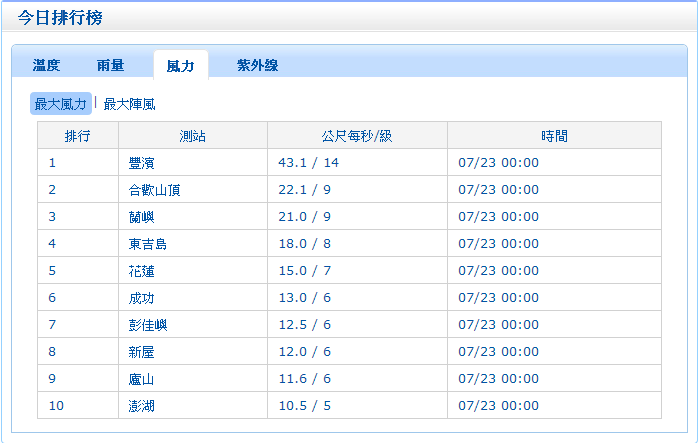
Task: Switch to the 紫外線 tab
Action: pyautogui.click(x=257, y=65)
